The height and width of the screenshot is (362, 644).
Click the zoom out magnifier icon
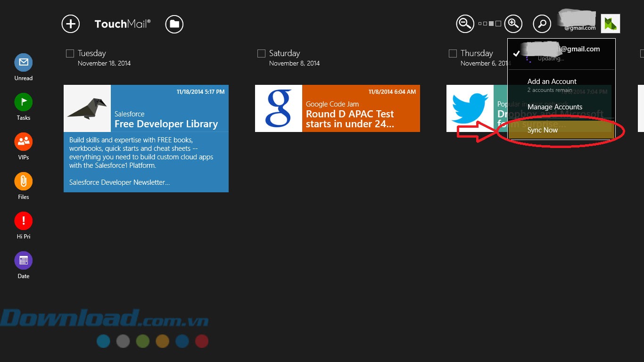coord(465,24)
